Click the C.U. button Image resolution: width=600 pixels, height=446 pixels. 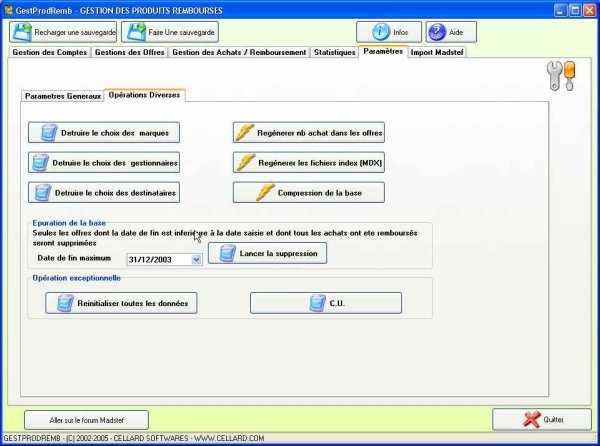pos(325,303)
